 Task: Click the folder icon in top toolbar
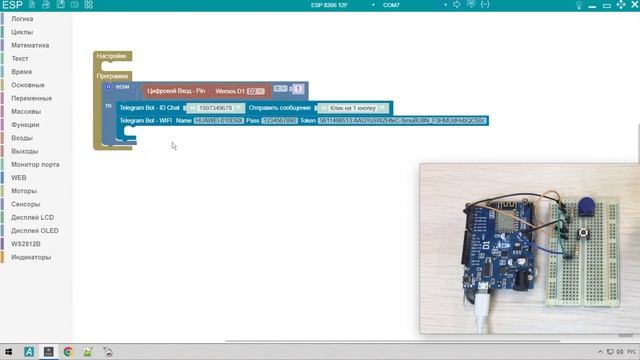point(74,5)
